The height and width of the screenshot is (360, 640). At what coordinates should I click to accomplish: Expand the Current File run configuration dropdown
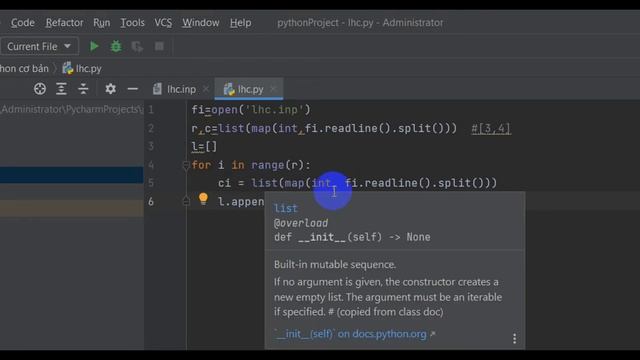click(x=39, y=47)
